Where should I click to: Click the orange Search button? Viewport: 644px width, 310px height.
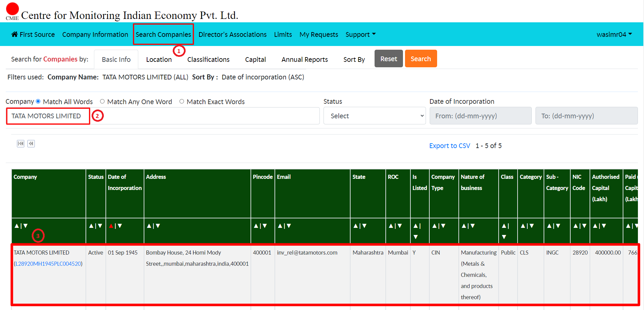coord(421,58)
